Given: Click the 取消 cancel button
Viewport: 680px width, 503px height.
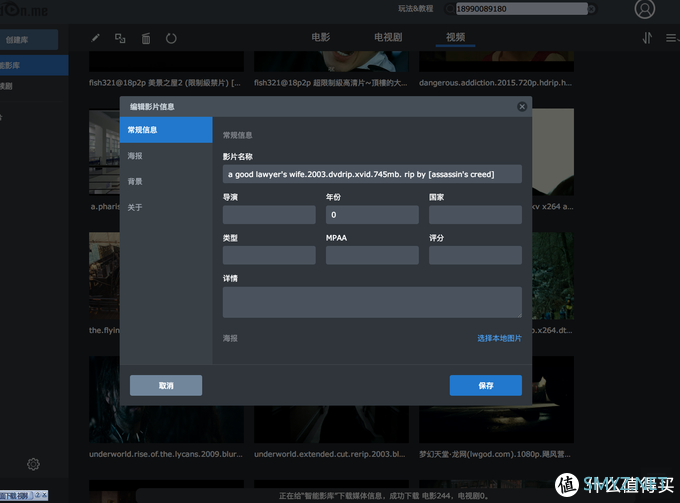Looking at the screenshot, I should [x=166, y=385].
